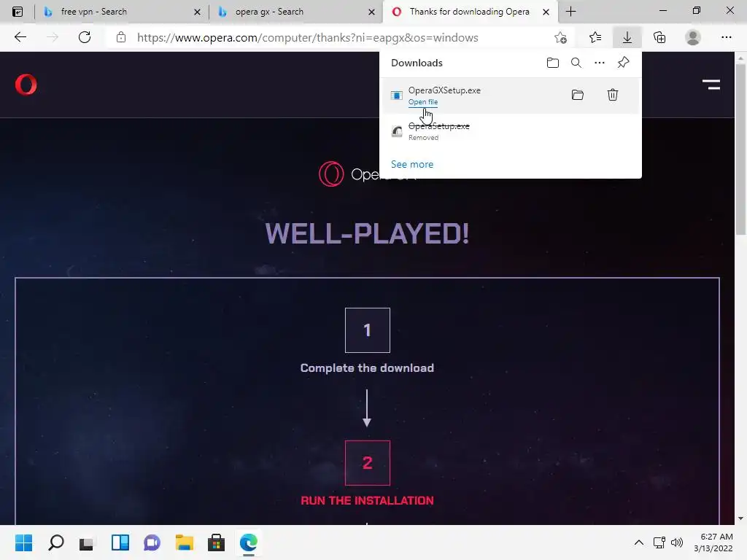Show hidden system tray icons
This screenshot has width=747, height=560.
[x=639, y=542]
